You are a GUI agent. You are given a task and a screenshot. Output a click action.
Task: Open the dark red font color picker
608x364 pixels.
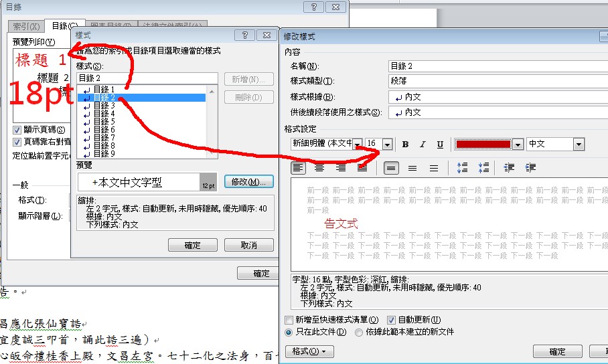click(517, 145)
